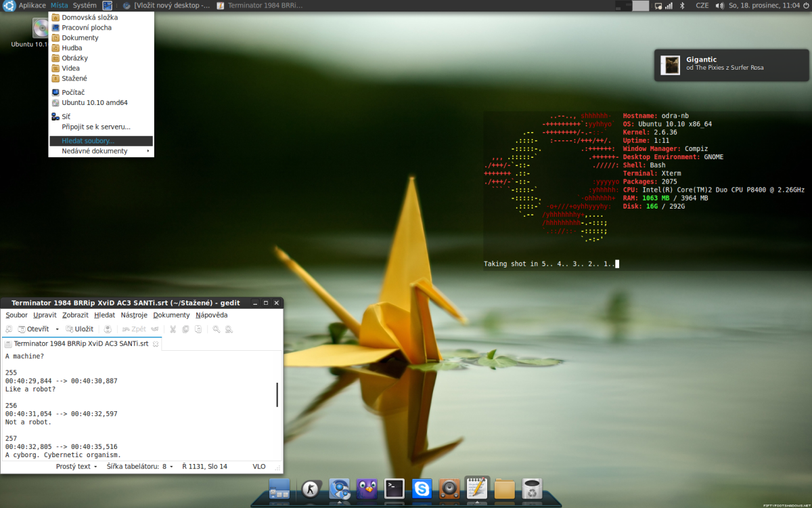Click the Gigantic song notification bubble
The image size is (812, 508).
tap(731, 65)
